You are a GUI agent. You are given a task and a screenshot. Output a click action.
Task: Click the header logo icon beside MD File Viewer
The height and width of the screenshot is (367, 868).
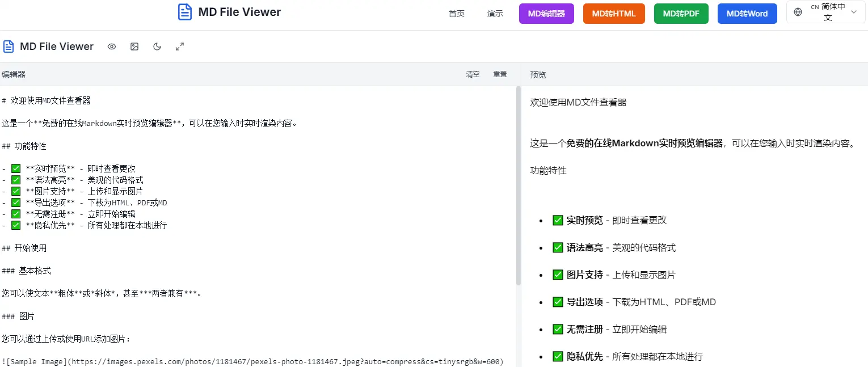pos(184,12)
